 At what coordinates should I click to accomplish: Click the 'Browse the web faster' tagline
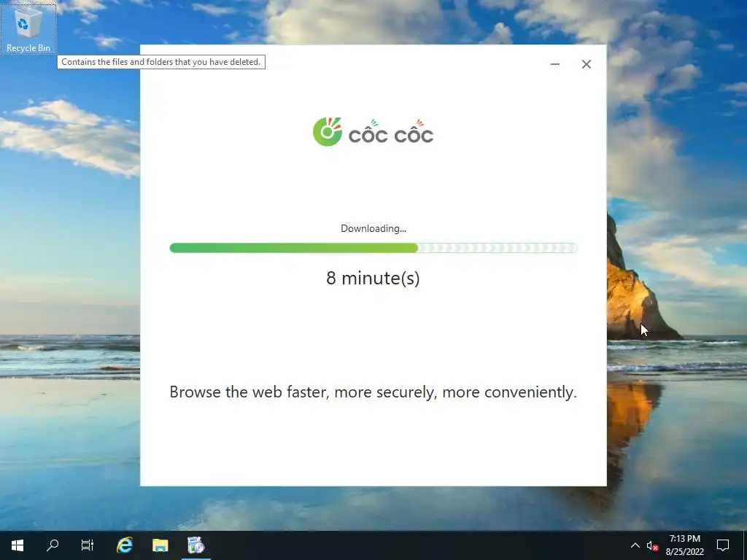pyautogui.click(x=373, y=392)
